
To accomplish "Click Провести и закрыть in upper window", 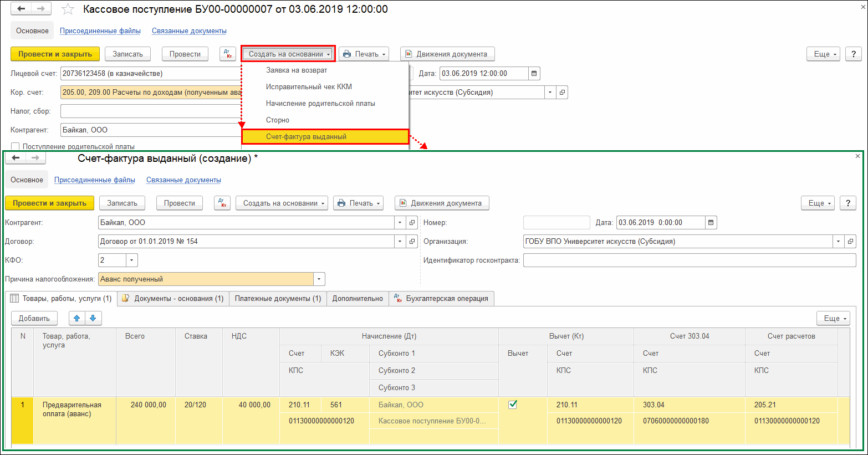I will [x=55, y=54].
